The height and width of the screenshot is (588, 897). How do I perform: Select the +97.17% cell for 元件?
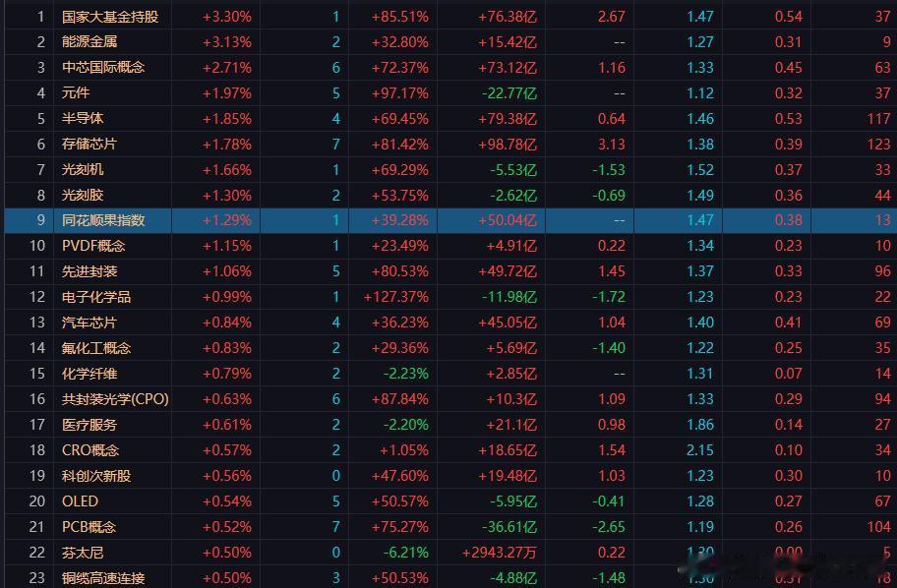point(399,92)
